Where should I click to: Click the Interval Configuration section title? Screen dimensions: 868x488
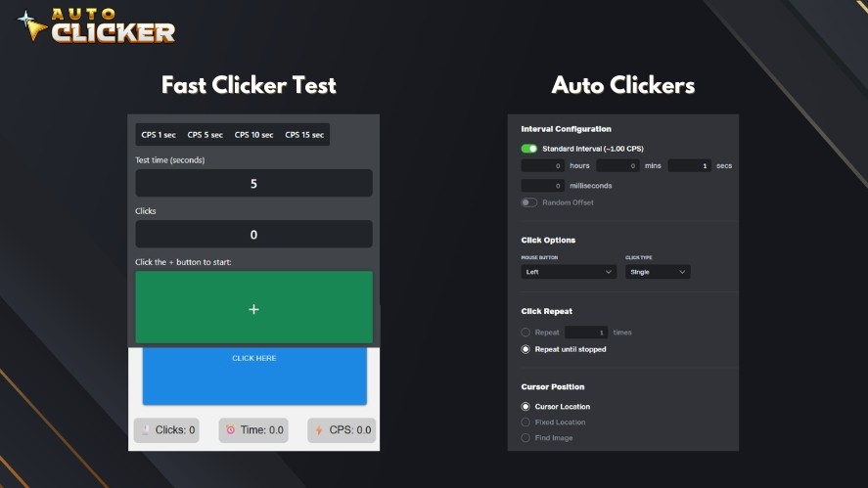pyautogui.click(x=566, y=129)
